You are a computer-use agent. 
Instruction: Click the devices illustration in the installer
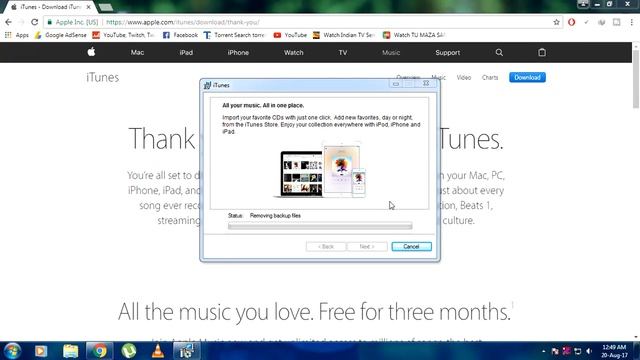click(320, 170)
